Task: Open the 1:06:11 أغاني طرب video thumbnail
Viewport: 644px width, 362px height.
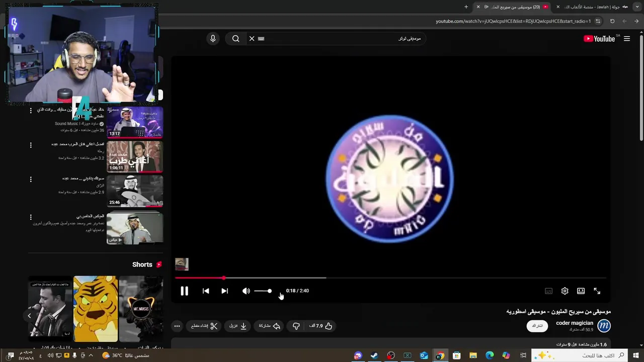Action: coord(135,156)
